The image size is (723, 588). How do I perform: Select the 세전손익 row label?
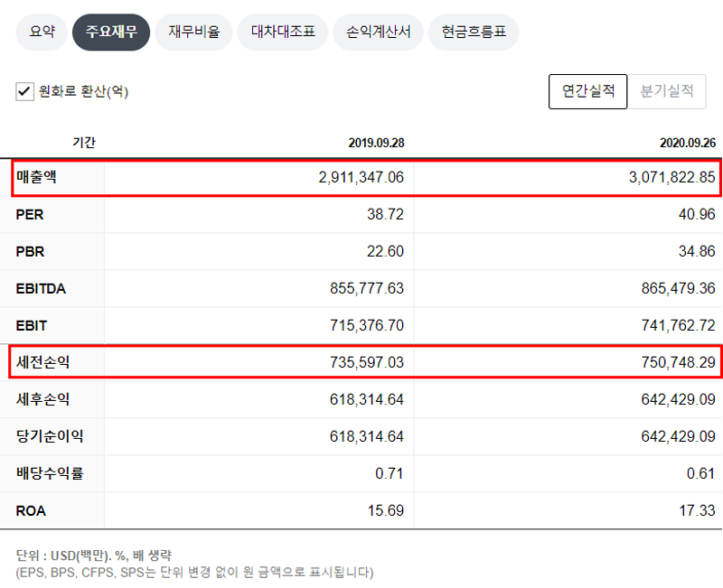(42, 362)
